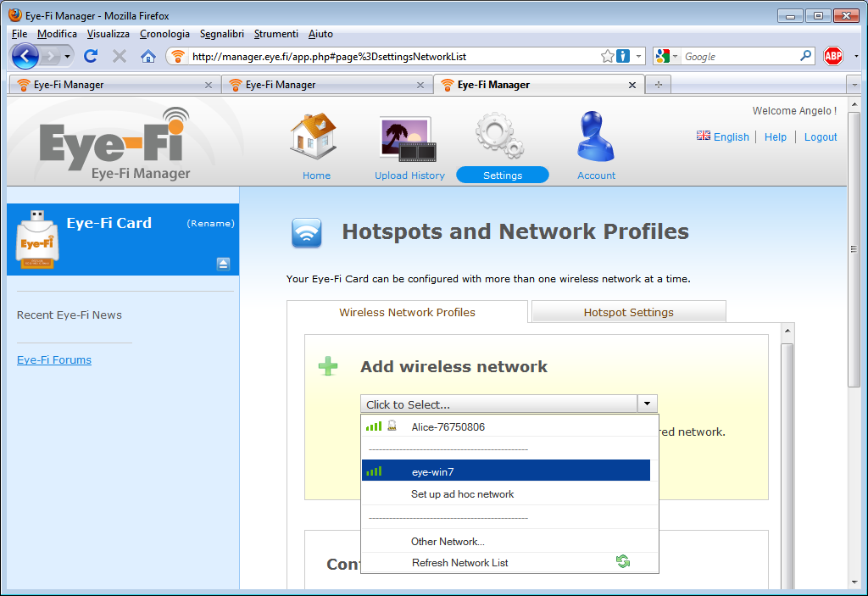The width and height of the screenshot is (868, 596).
Task: Click Rename next to Eye-Fi Card
Action: 210,223
